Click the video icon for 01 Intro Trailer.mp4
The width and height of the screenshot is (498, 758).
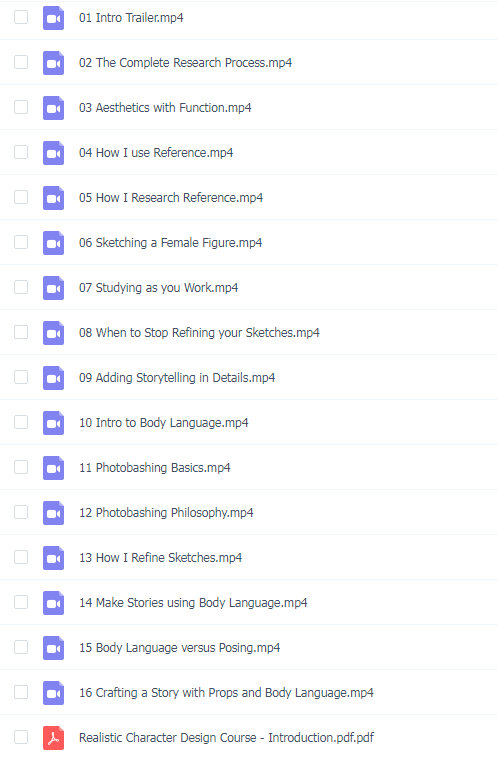(x=53, y=18)
